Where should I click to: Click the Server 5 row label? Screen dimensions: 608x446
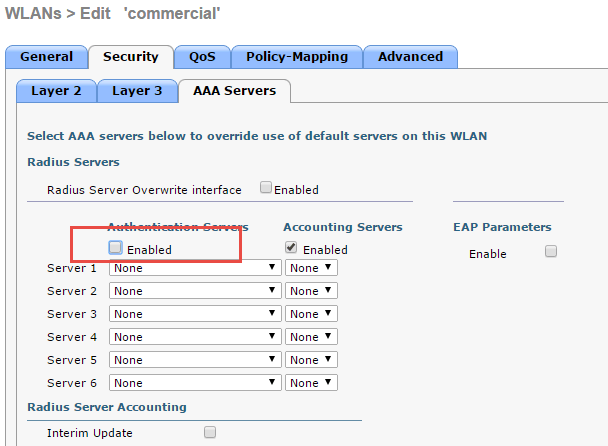[x=72, y=360]
